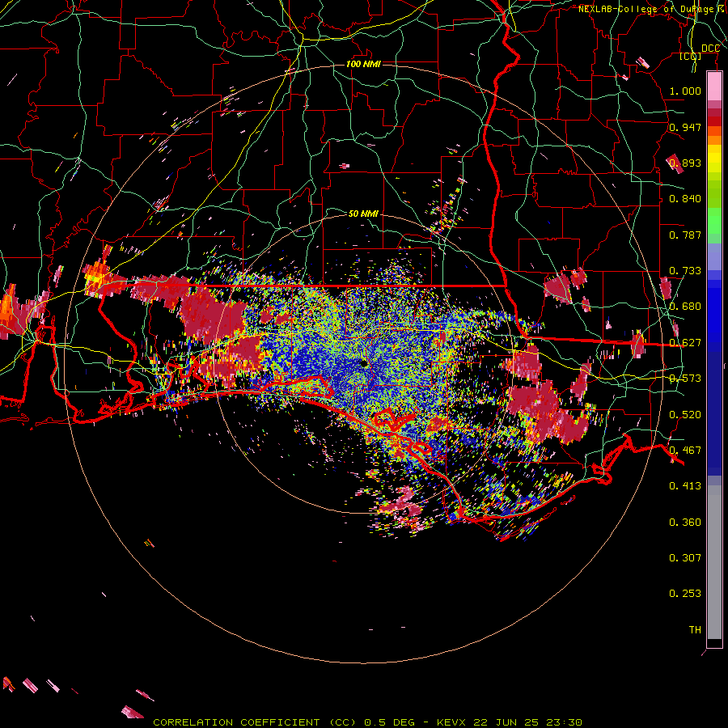Click the 23:30 time stamp
Image resolution: width=728 pixels, height=728 pixels.
coord(565,722)
